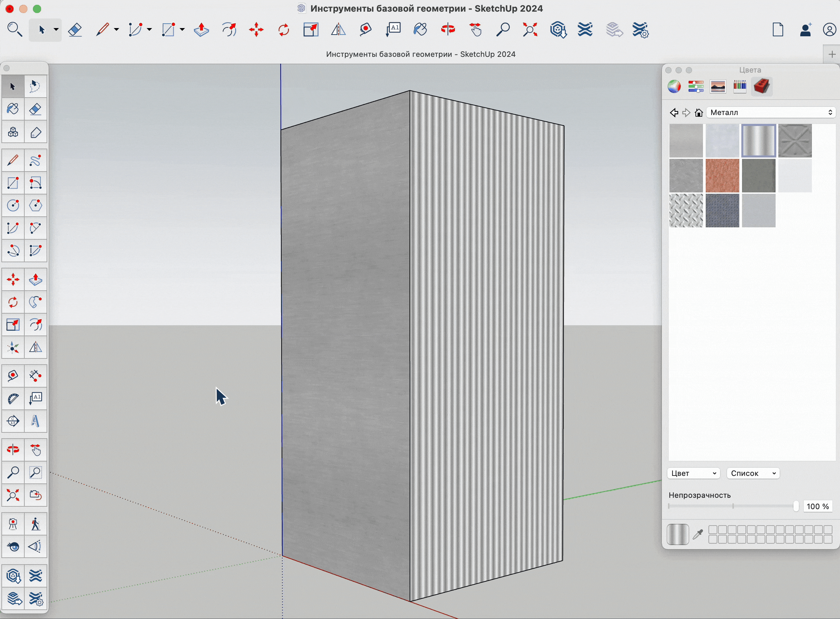Choose the copper red metal material swatch
840x619 pixels.
click(x=722, y=175)
